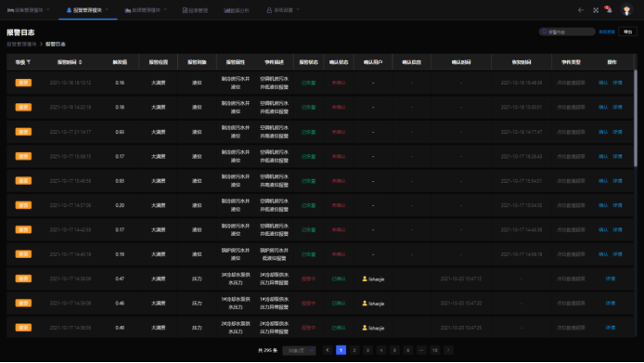Click alarm time 2021-10-18 16:13:12
The height and width of the screenshot is (363, 644).
[71, 83]
